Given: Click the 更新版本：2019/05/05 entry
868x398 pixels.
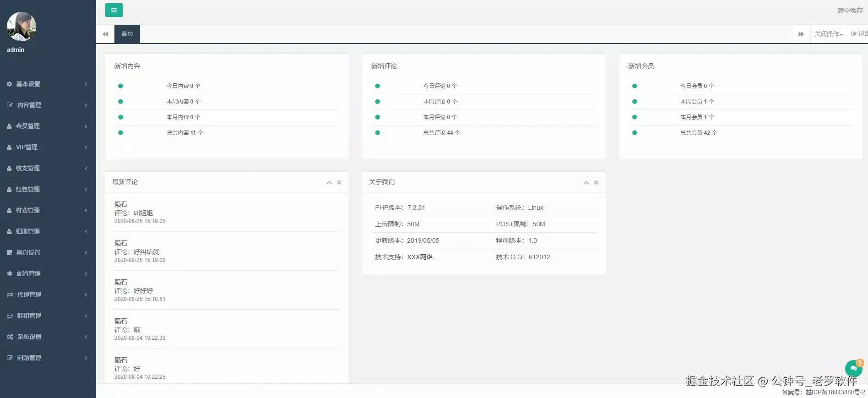Looking at the screenshot, I should click(407, 241).
